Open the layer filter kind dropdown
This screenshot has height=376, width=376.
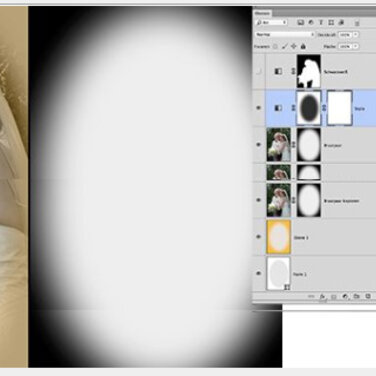pos(271,22)
